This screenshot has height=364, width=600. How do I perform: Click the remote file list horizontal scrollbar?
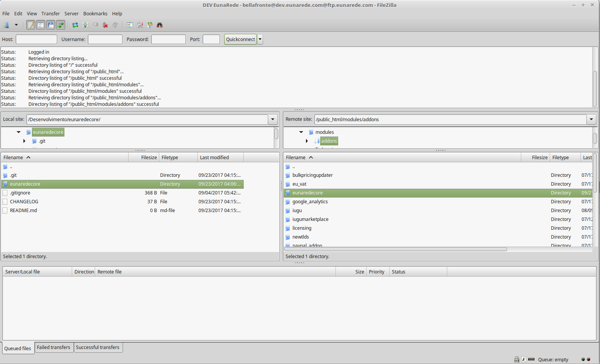tap(395, 249)
